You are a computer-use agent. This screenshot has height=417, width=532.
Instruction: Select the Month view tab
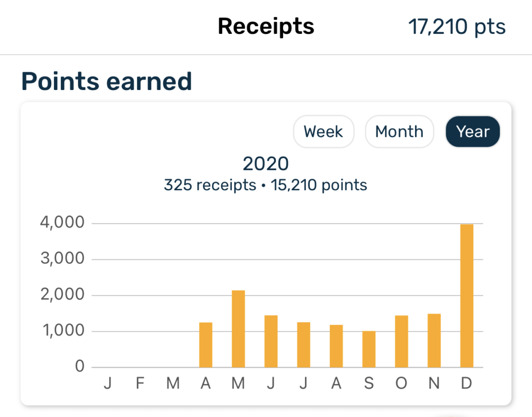[x=400, y=132]
